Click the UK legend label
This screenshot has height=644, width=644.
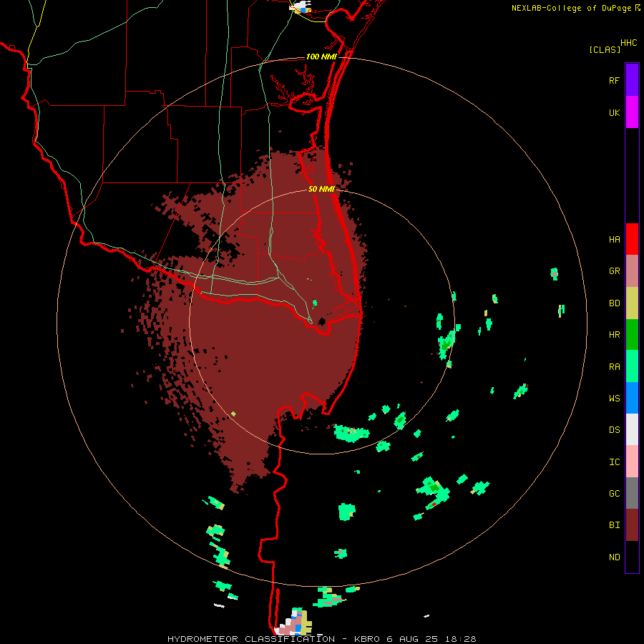(x=614, y=113)
